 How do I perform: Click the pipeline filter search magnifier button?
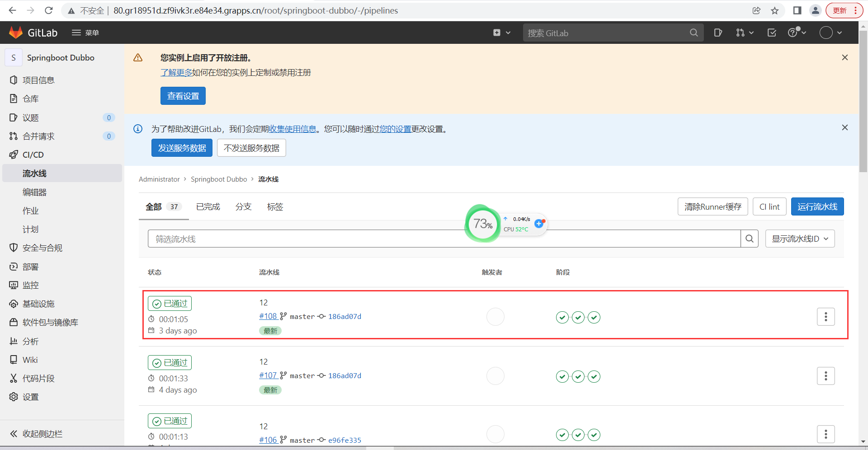pyautogui.click(x=750, y=239)
